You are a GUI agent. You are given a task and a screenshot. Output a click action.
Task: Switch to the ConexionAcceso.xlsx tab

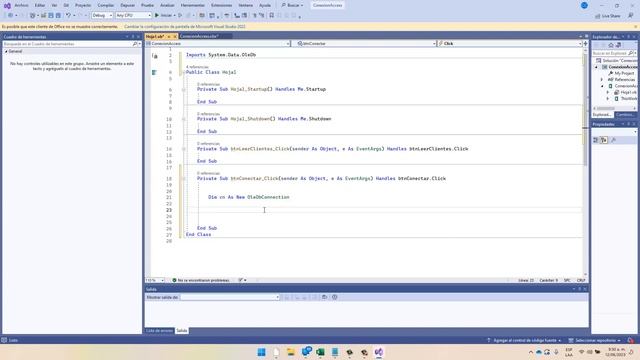199,36
